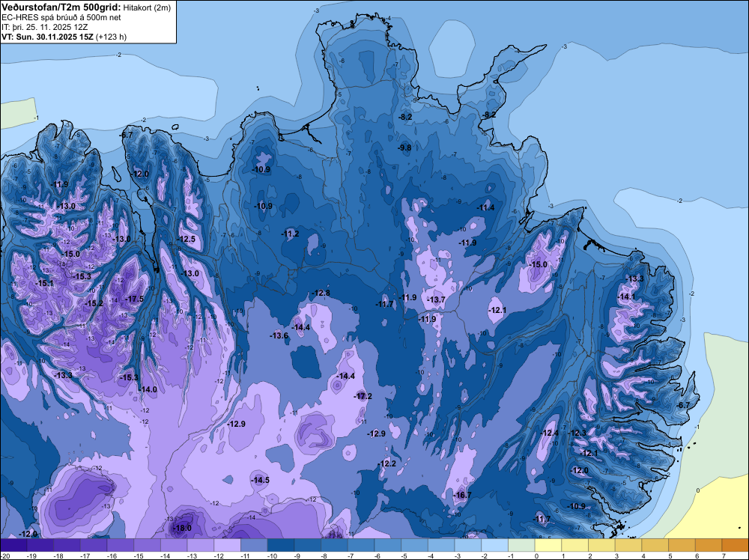
Task: Click the darkest purple legend swatch left of -19
Action: (x=13, y=545)
